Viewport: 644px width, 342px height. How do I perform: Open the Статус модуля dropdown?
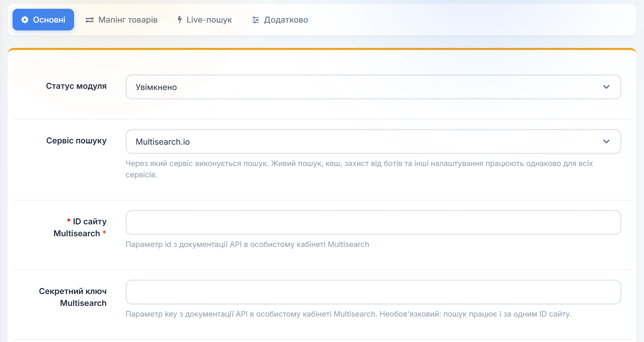pyautogui.click(x=373, y=87)
